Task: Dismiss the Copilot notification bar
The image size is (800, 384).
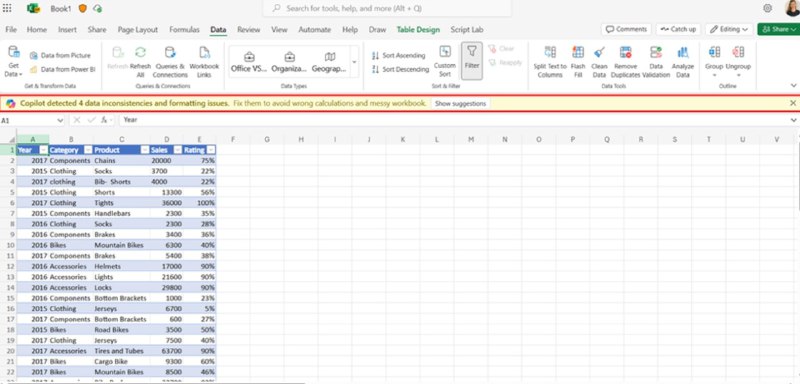Action: click(x=793, y=103)
